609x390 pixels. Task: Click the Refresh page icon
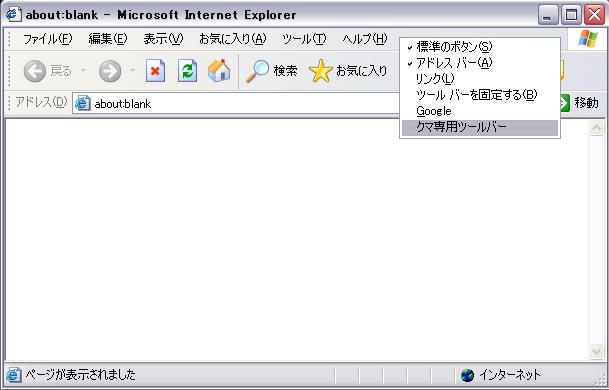point(187,71)
